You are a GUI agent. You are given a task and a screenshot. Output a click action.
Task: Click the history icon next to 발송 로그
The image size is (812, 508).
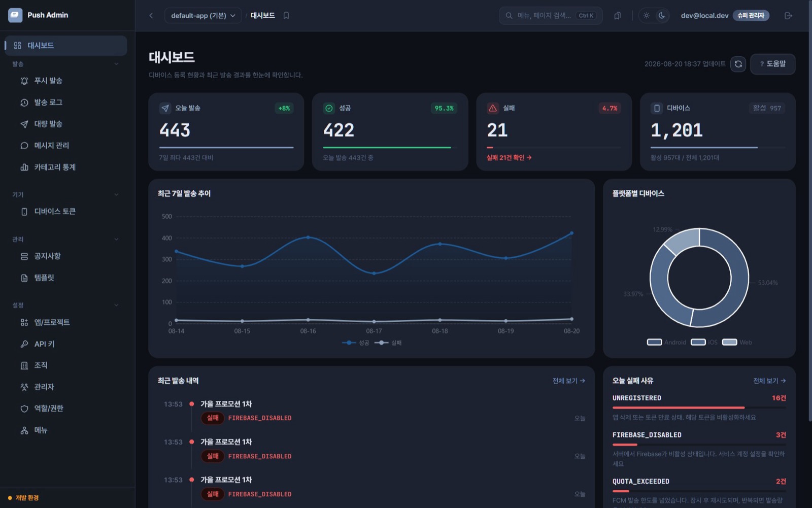click(x=24, y=103)
